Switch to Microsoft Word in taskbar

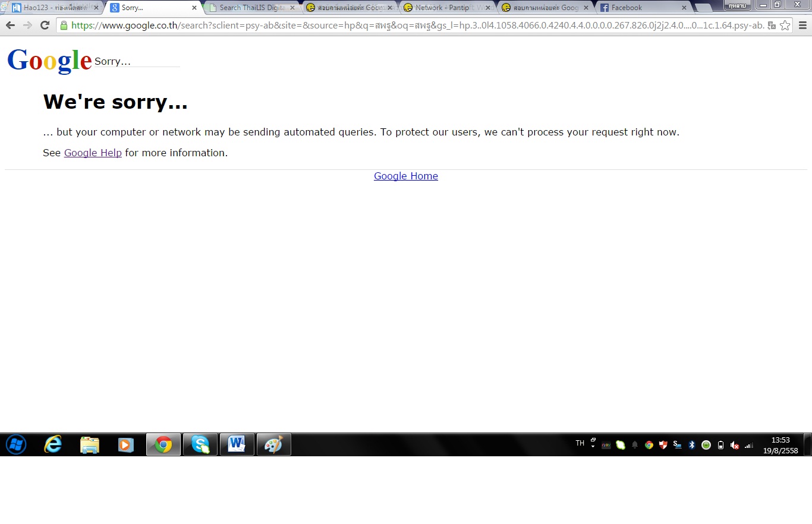click(237, 444)
